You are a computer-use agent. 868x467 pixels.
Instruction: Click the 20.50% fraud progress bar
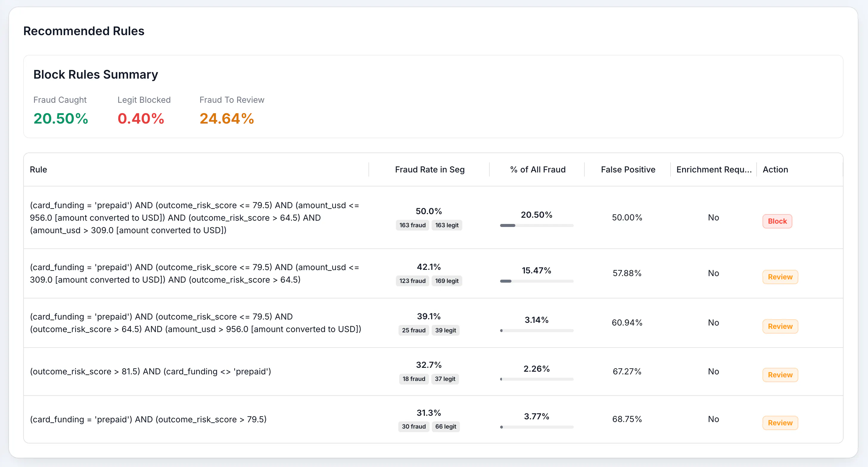(536, 225)
